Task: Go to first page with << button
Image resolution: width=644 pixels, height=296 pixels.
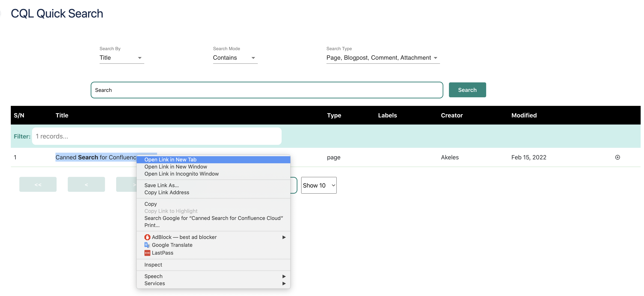Action: tap(38, 185)
